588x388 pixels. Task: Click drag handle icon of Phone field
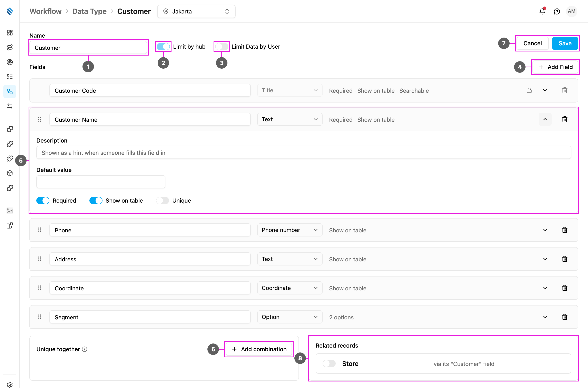tap(40, 230)
